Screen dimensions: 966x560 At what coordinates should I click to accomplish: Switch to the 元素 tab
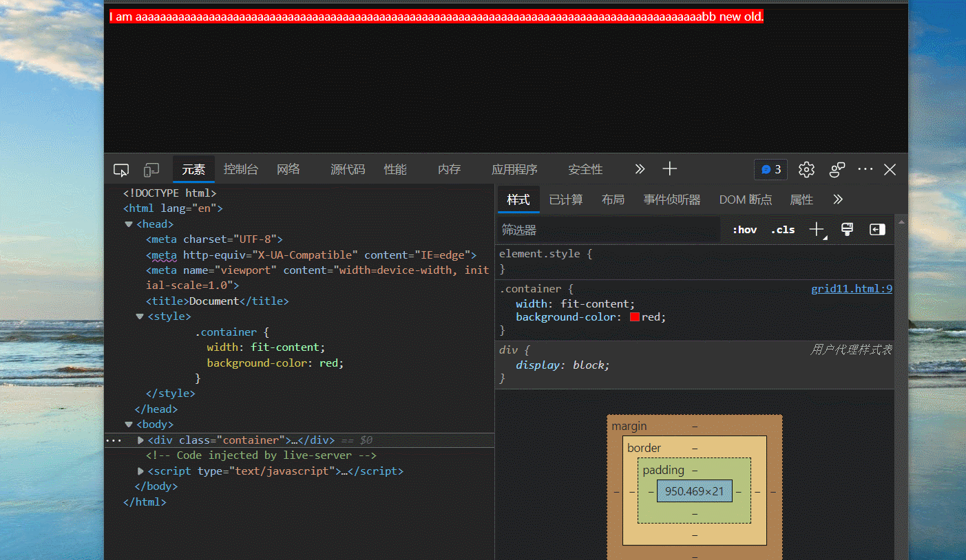[x=193, y=169]
